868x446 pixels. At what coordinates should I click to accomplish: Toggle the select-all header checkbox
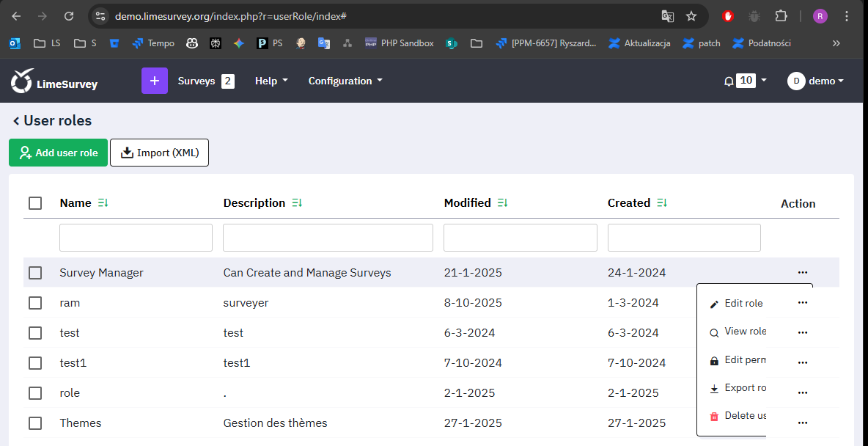pyautogui.click(x=35, y=203)
